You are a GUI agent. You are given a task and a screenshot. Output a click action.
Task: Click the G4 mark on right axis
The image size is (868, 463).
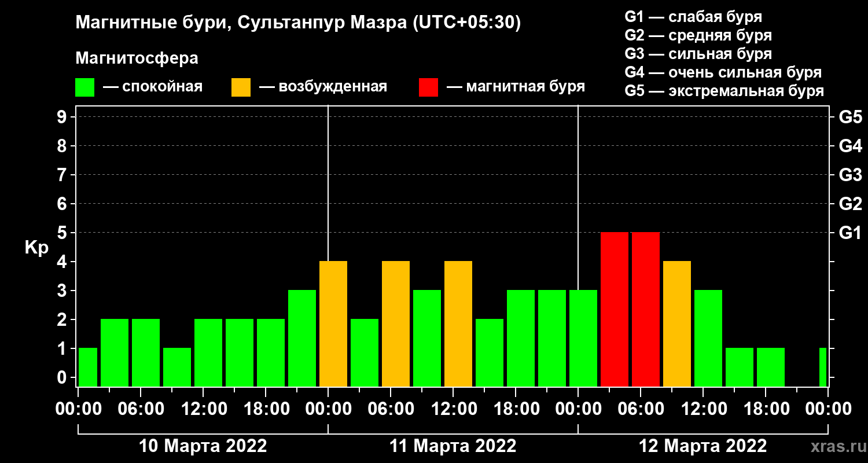click(x=850, y=146)
